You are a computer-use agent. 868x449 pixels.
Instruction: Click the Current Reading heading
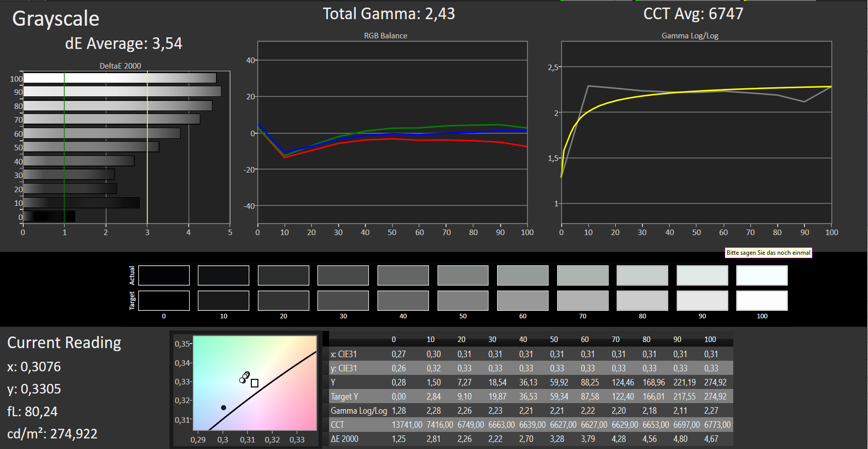64,343
